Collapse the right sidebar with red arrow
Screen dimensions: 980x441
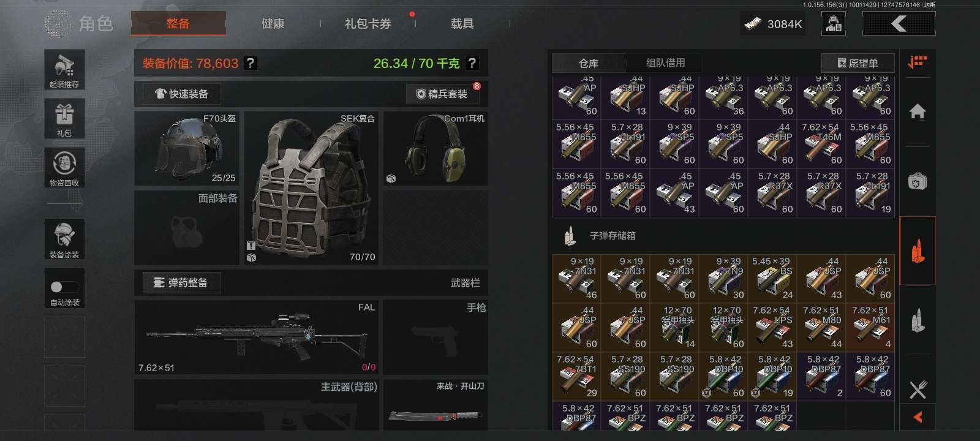917,417
